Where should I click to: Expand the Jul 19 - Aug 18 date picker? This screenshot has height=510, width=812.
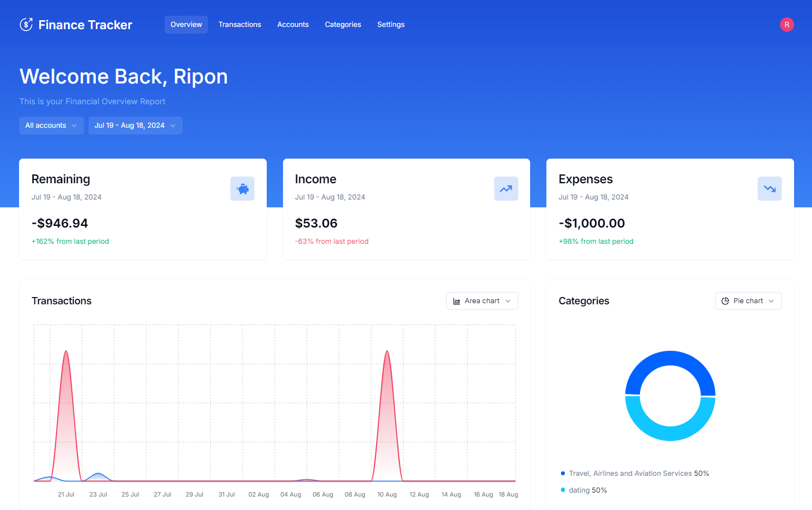[135, 126]
